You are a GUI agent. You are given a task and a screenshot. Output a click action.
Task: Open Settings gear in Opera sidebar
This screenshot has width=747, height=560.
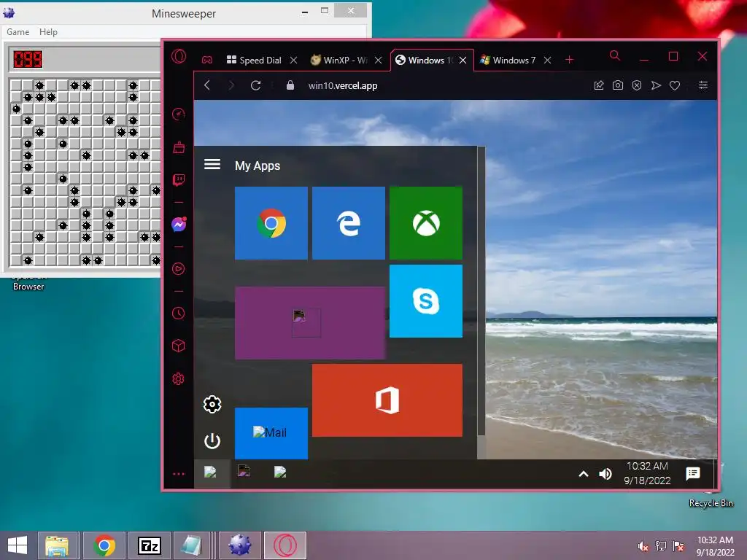179,379
